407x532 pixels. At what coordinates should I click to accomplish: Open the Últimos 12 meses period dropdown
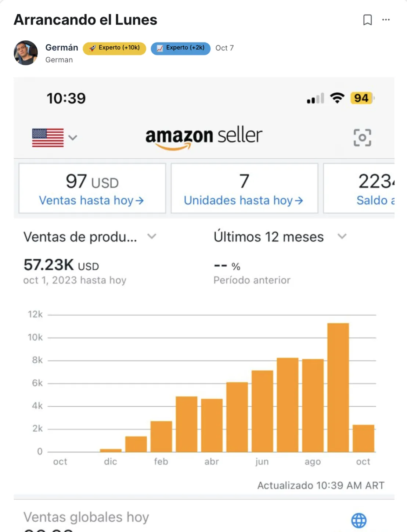280,237
